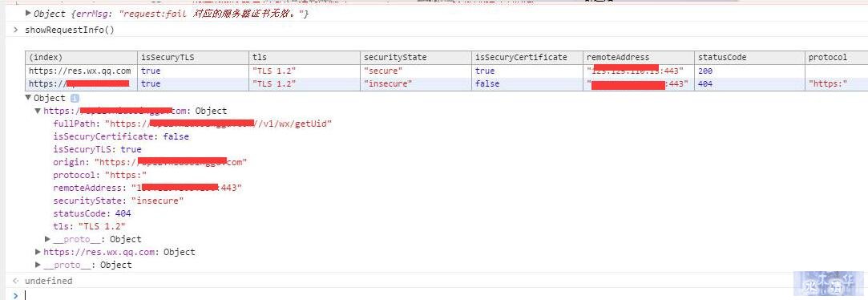Screen dimensions: 868x300
Task: Select the https://res.wx.qq.com table row cell
Action: (82, 71)
